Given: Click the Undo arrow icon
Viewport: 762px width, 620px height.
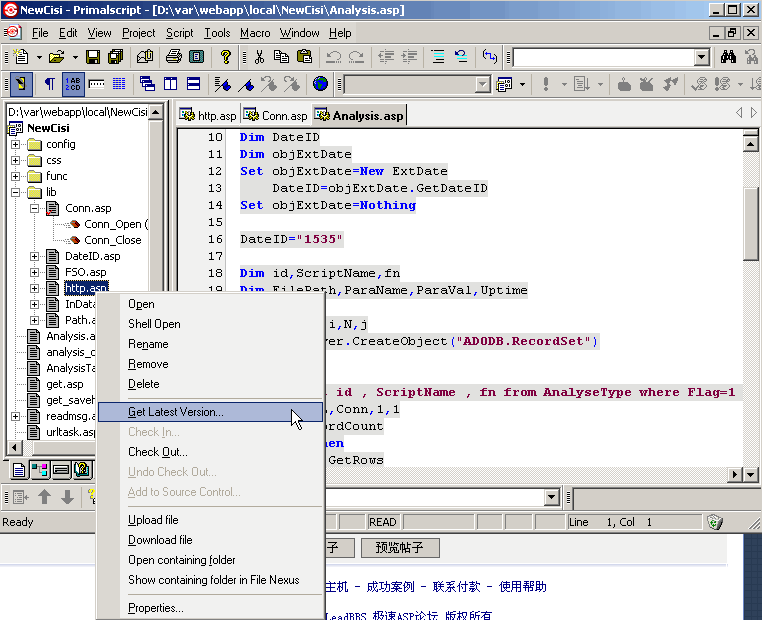Looking at the screenshot, I should click(x=333, y=57).
